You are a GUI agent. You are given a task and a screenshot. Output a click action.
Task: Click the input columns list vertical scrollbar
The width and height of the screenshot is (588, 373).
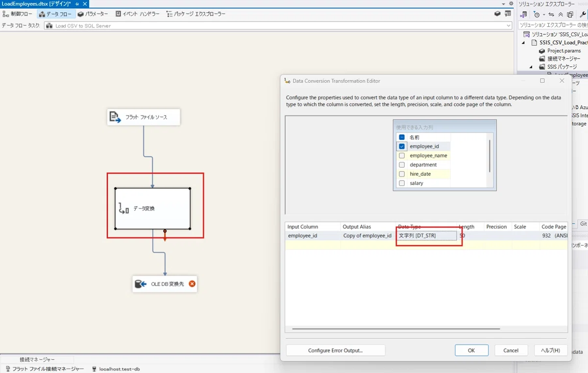click(x=490, y=156)
